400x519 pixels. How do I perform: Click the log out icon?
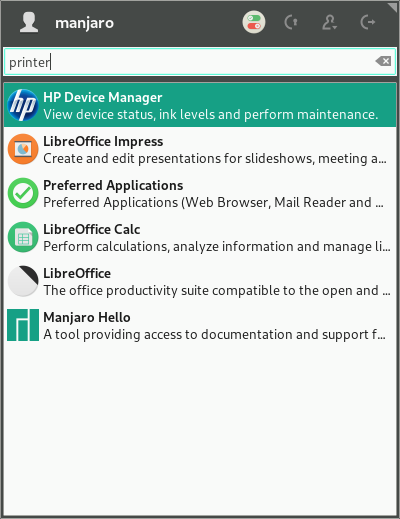367,23
